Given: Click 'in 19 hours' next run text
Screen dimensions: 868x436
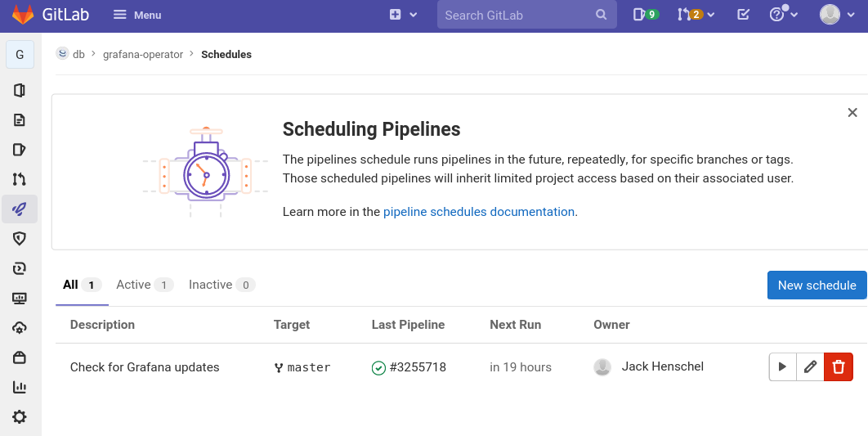Looking at the screenshot, I should 521,366.
